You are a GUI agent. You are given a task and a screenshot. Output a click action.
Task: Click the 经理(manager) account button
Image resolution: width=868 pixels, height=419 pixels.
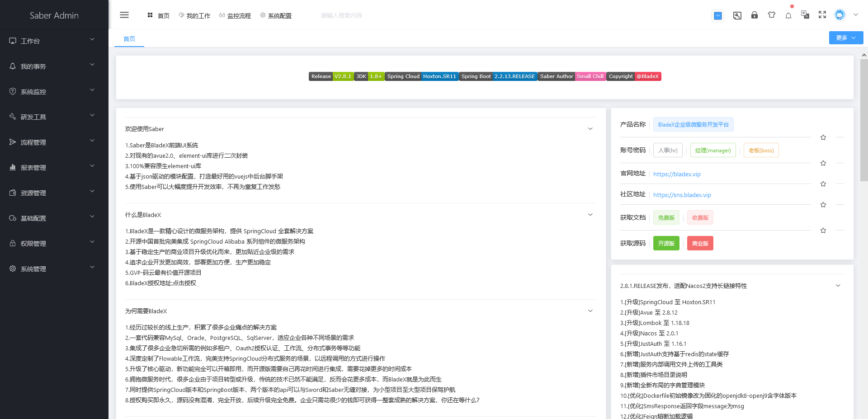click(x=713, y=151)
